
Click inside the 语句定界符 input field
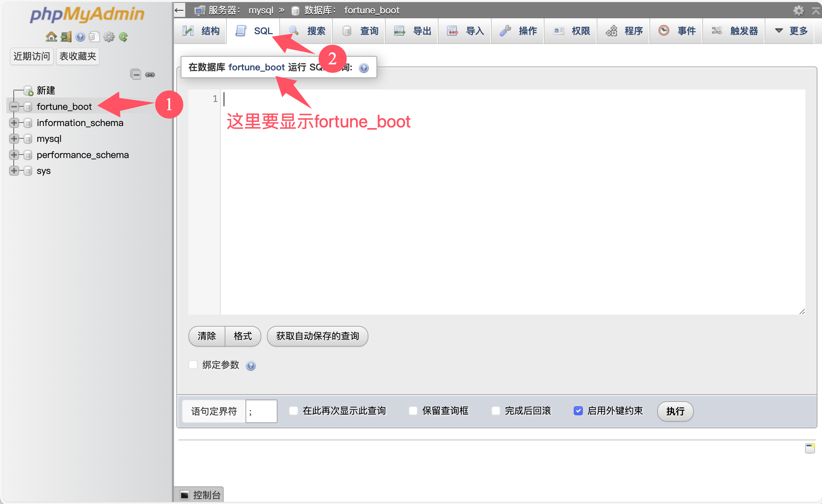[x=261, y=411]
